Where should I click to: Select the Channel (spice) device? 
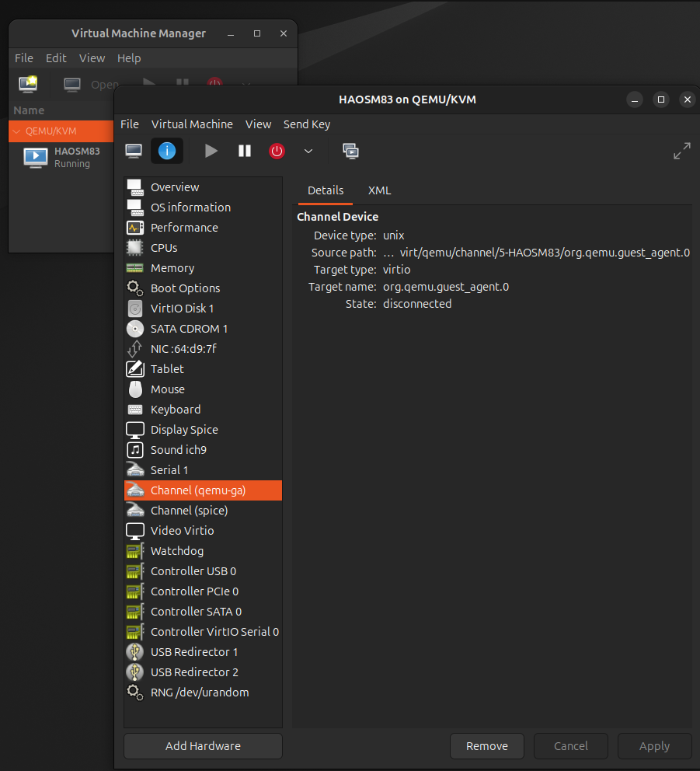tap(189, 511)
